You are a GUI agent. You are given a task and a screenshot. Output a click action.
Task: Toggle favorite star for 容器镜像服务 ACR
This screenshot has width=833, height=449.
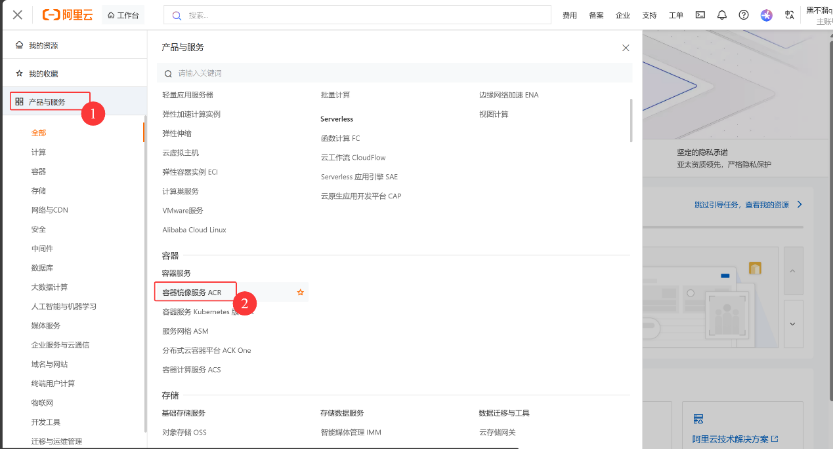pyautogui.click(x=301, y=292)
